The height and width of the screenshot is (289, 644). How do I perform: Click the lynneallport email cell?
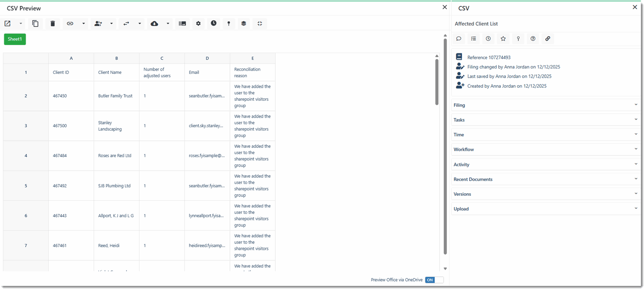(x=207, y=215)
